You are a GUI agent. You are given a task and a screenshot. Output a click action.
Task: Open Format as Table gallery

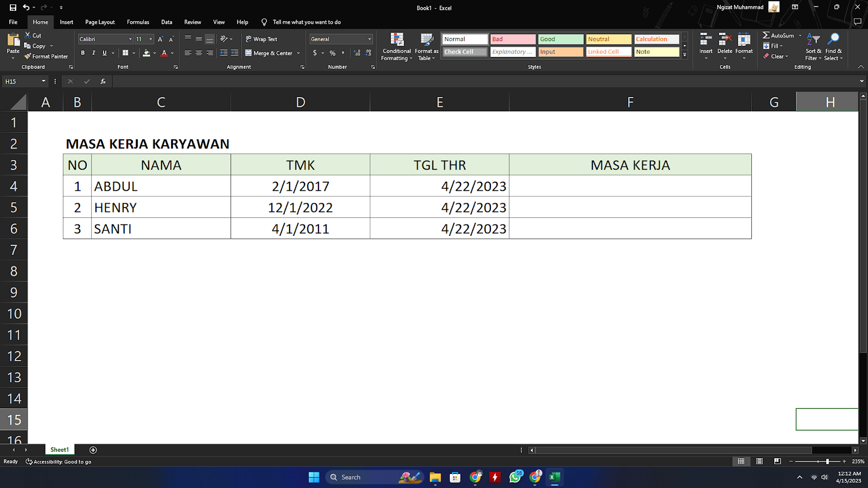tap(426, 47)
